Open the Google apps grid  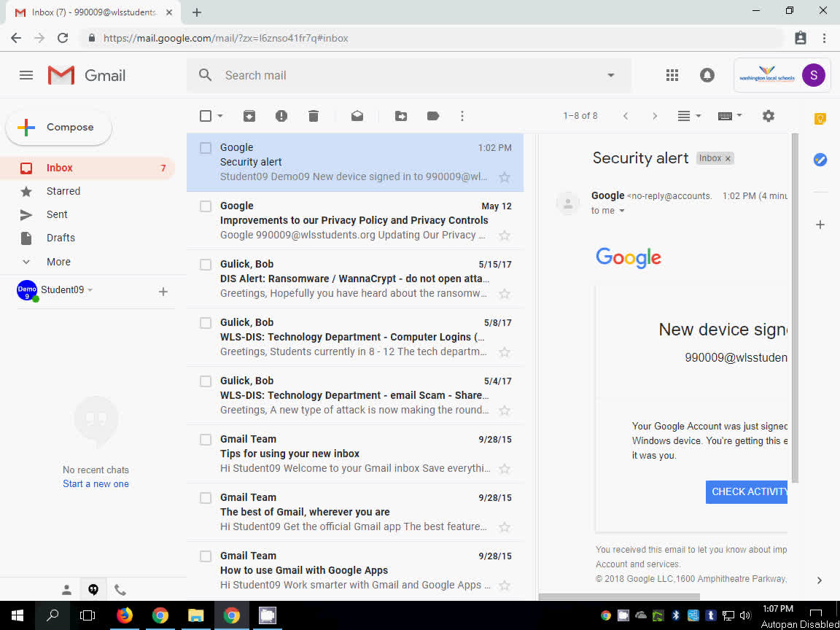(x=672, y=74)
